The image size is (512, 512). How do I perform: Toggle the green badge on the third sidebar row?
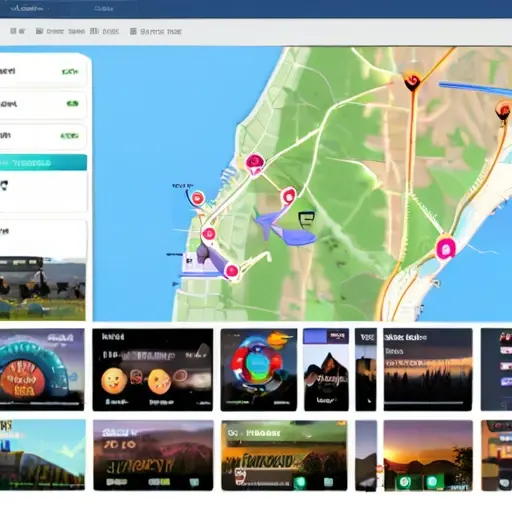(69, 136)
